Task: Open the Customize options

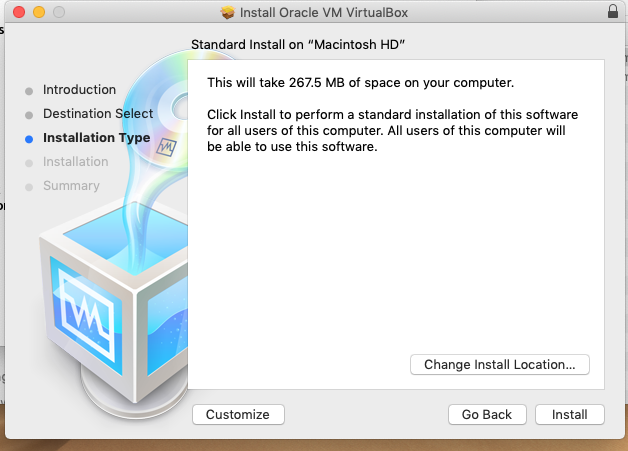Action: (x=238, y=414)
